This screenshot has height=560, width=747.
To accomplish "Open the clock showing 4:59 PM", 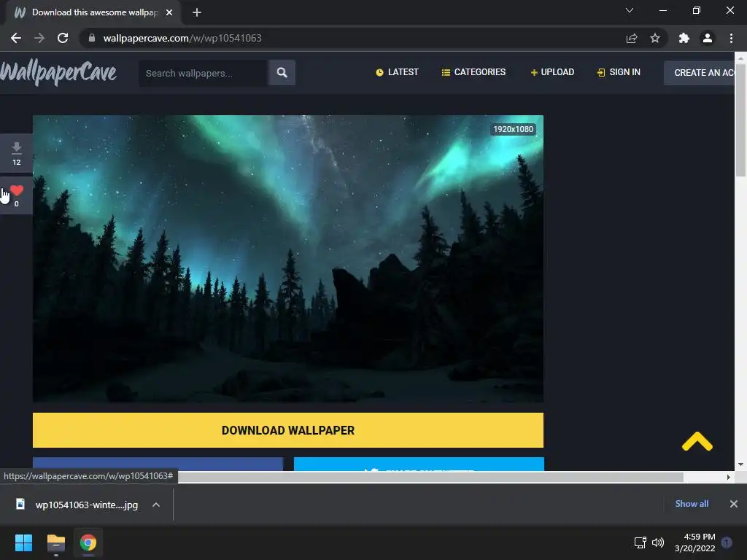I will [x=695, y=542].
